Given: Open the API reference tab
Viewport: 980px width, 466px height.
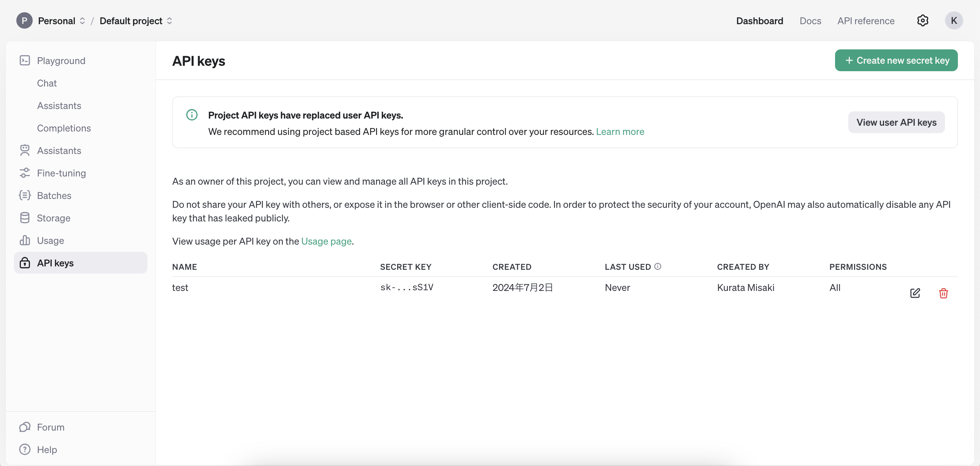Looking at the screenshot, I should (x=865, y=21).
